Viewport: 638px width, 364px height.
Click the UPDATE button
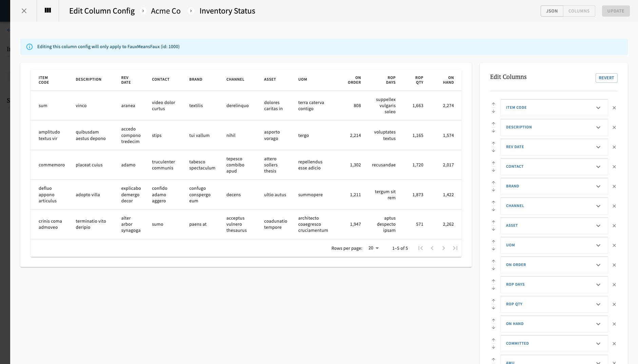click(615, 11)
